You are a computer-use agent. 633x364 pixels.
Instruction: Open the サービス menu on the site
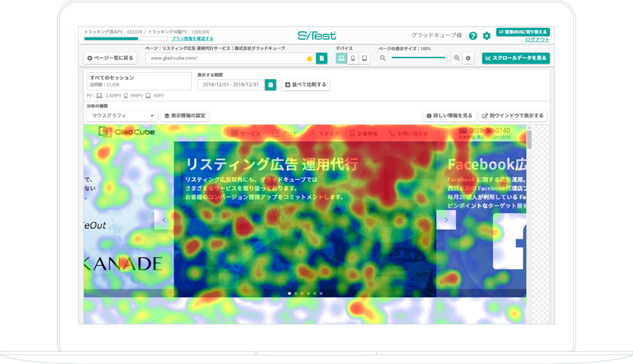pos(246,133)
